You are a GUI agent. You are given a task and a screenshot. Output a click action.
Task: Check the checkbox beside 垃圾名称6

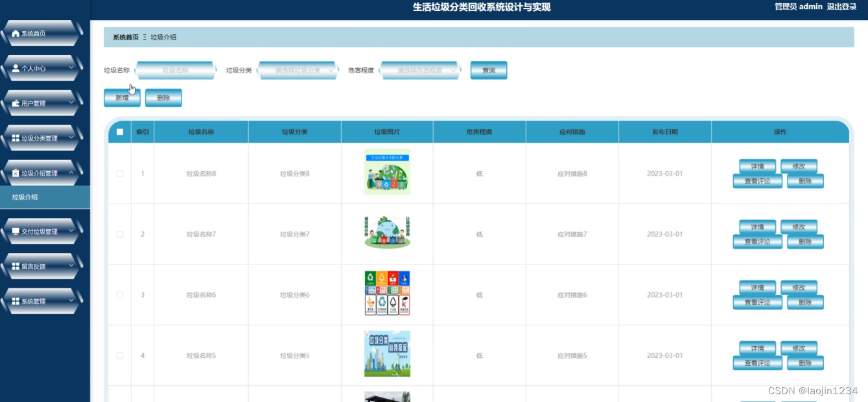[119, 294]
